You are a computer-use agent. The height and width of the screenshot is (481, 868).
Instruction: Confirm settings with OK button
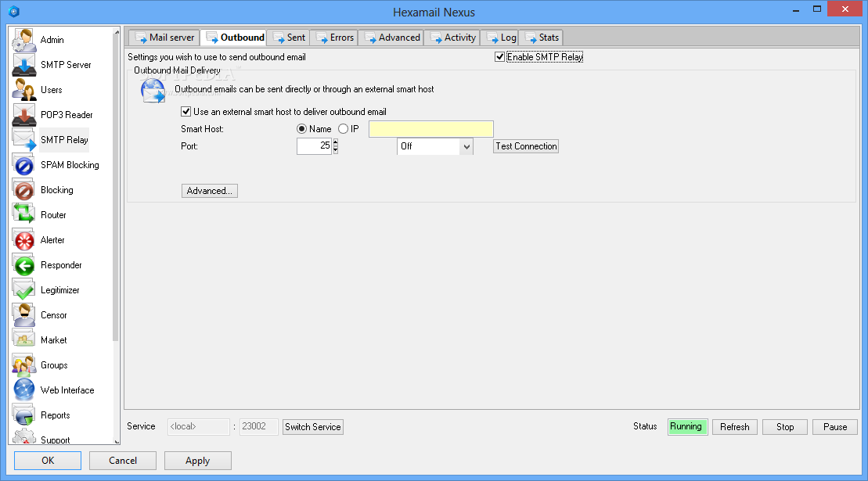coord(48,461)
